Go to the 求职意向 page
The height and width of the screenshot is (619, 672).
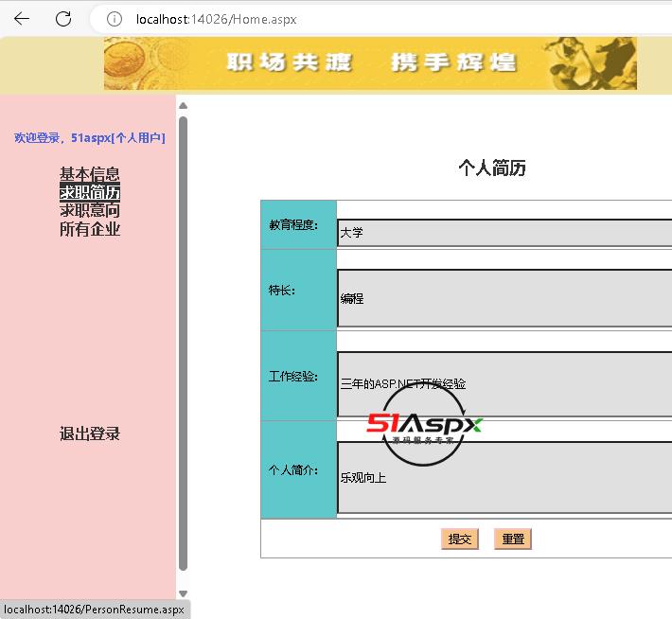point(90,210)
